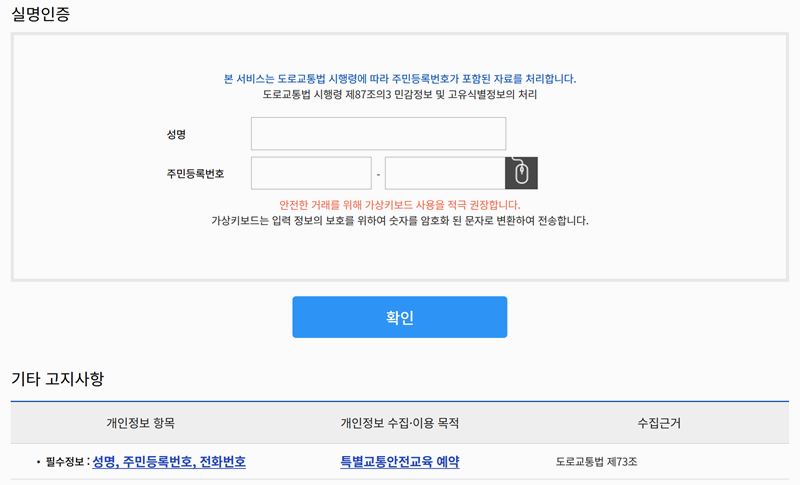
Task: Click the 필수정보 label text
Action: 65,462
